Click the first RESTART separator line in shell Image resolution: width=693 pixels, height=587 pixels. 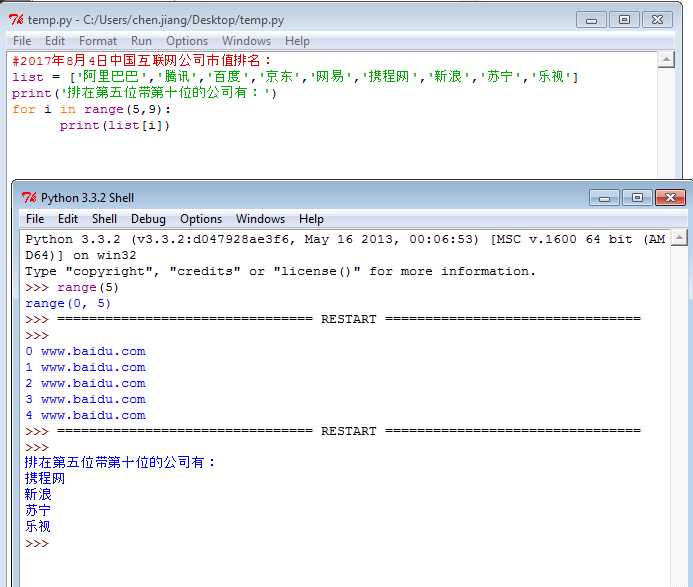point(333,319)
